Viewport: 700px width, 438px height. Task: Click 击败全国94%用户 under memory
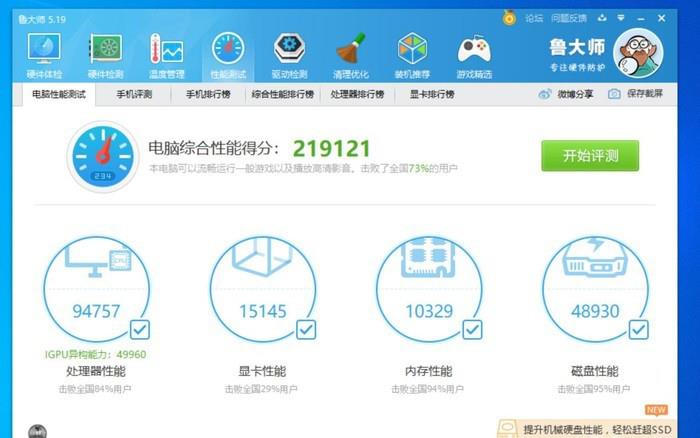pos(428,389)
